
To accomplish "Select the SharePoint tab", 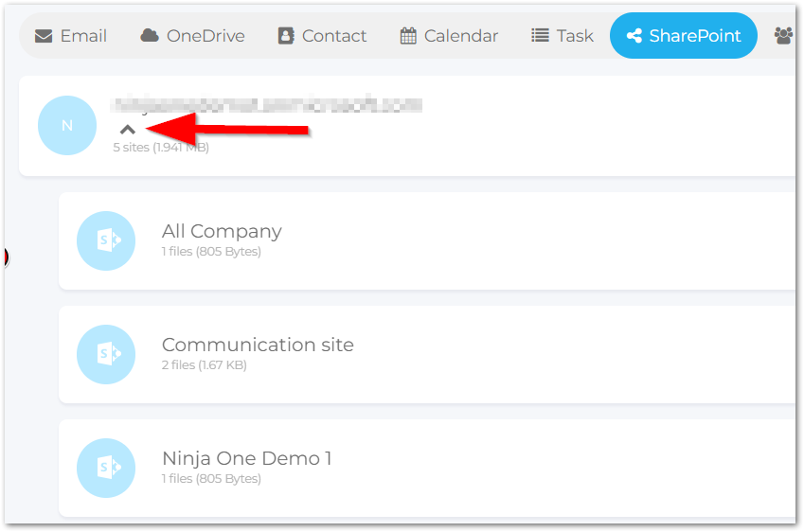I will pyautogui.click(x=683, y=36).
